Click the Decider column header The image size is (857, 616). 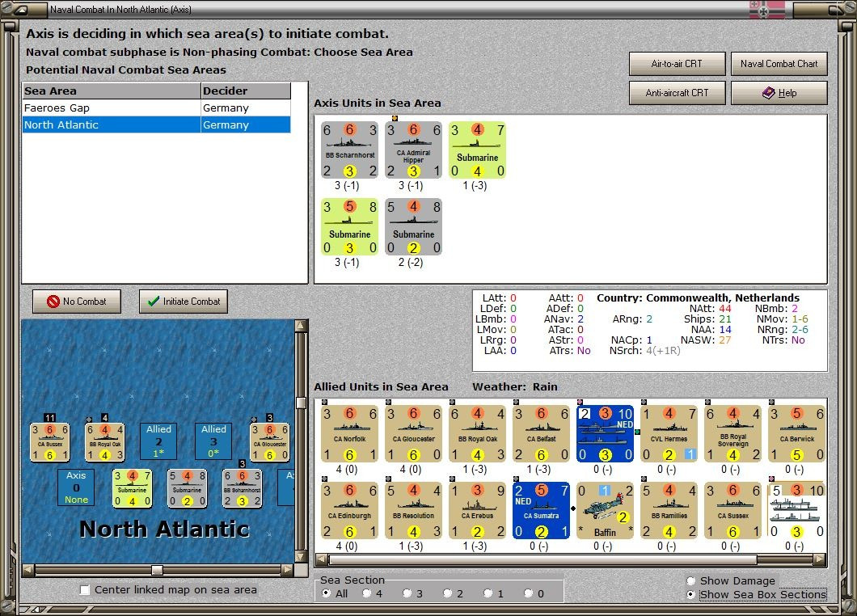tap(246, 91)
